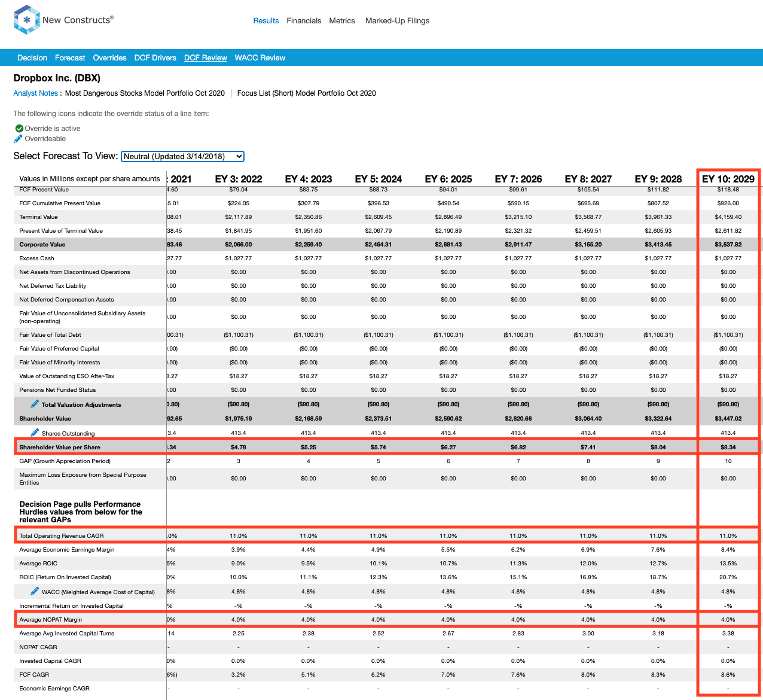Viewport: 763px width, 700px height.
Task: Click the Dropbox Inc. (DBX) heading
Action: [57, 78]
